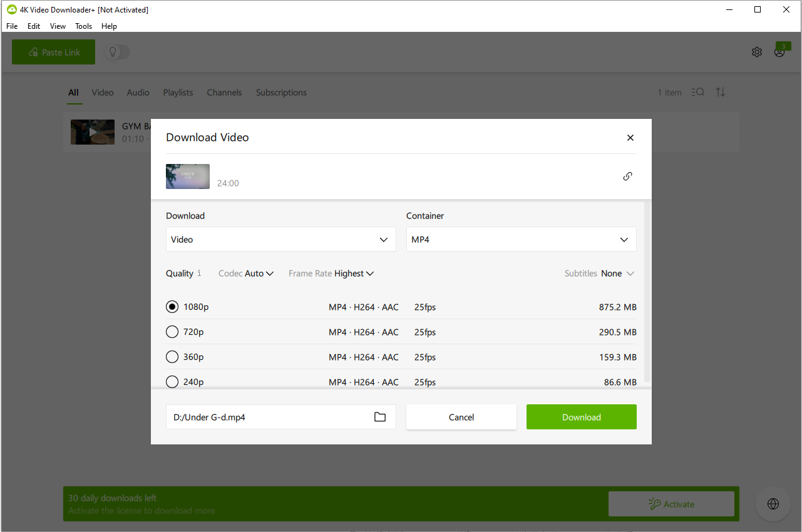
Task: Open the Tools menu
Action: [x=83, y=26]
